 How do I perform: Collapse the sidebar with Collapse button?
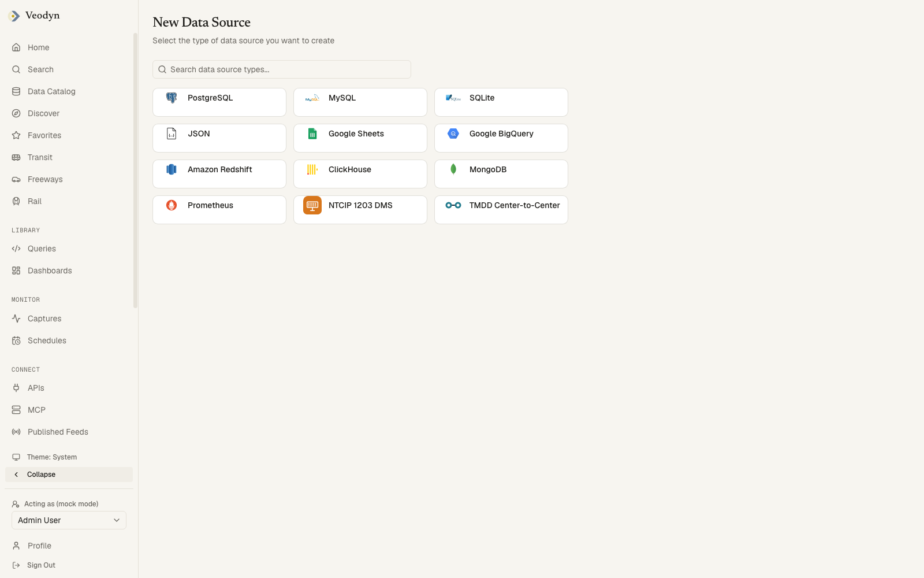69,475
